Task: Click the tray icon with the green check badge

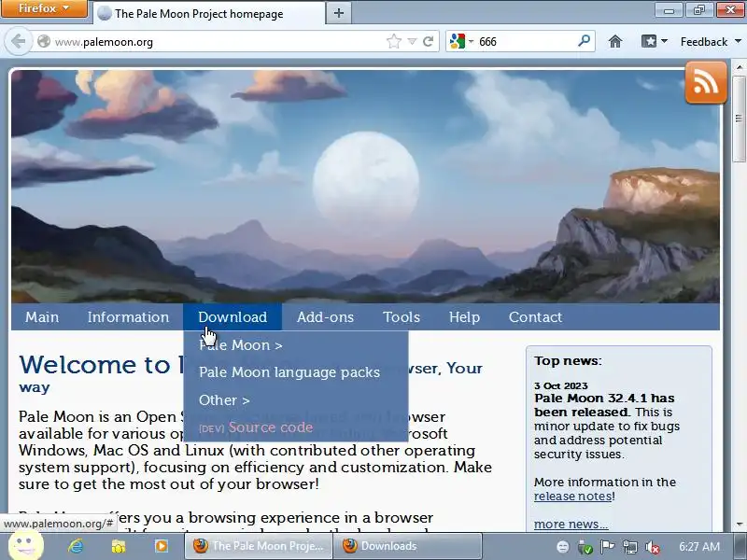Action: [585, 547]
